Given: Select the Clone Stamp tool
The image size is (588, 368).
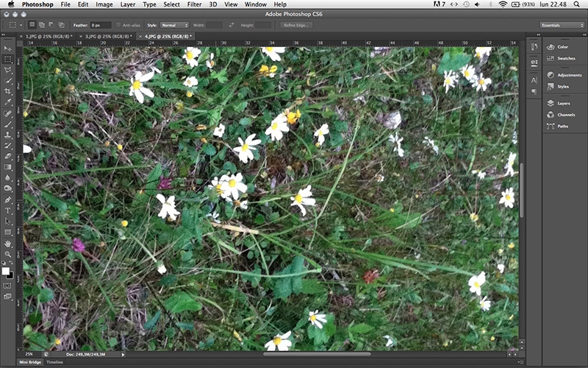Looking at the screenshot, I should pos(7,135).
